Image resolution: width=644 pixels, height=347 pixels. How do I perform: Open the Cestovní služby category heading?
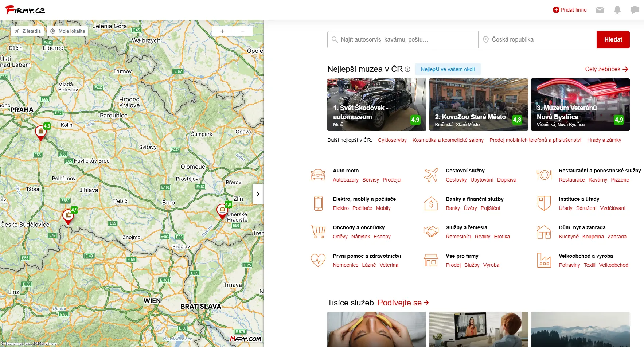pos(465,171)
